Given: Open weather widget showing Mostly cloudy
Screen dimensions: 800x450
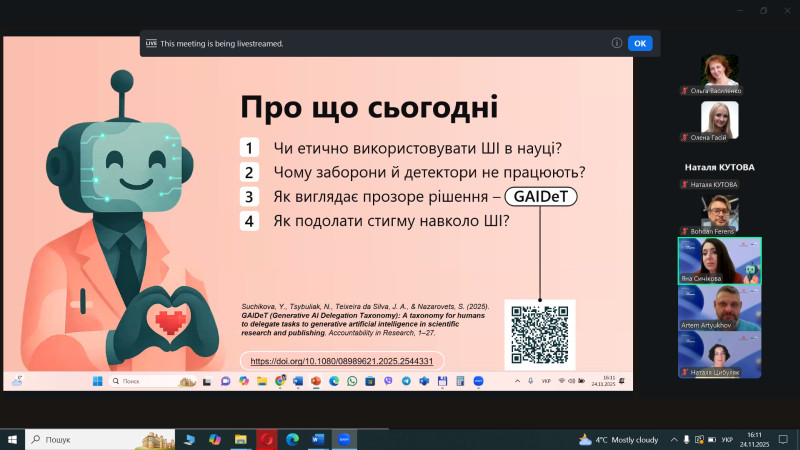Looking at the screenshot, I should point(620,439).
